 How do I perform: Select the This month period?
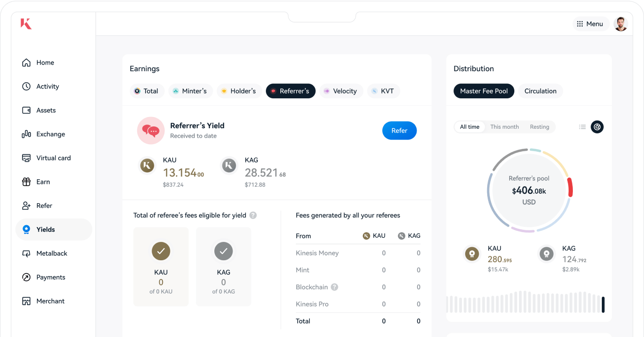tap(505, 127)
